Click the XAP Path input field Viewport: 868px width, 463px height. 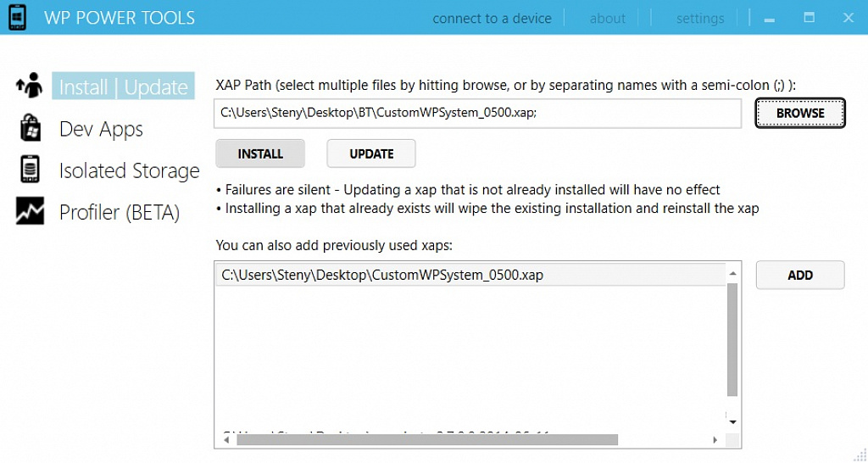point(478,114)
